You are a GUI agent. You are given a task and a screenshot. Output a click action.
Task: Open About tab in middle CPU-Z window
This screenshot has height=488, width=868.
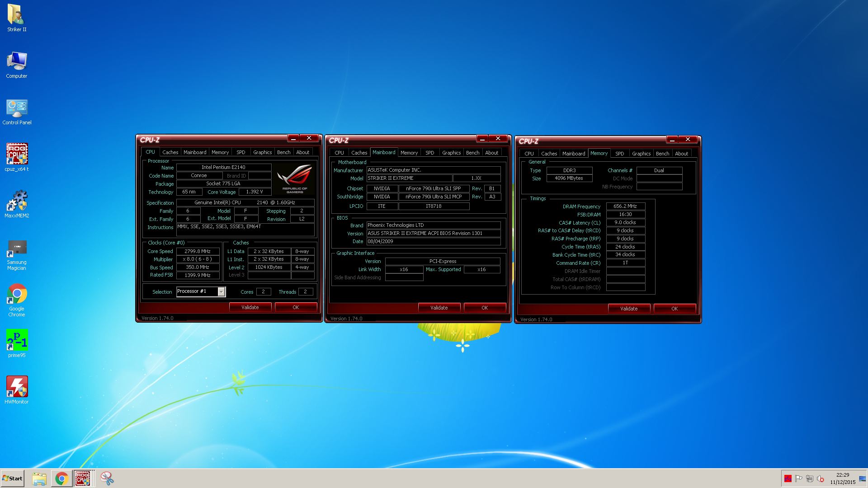(492, 153)
